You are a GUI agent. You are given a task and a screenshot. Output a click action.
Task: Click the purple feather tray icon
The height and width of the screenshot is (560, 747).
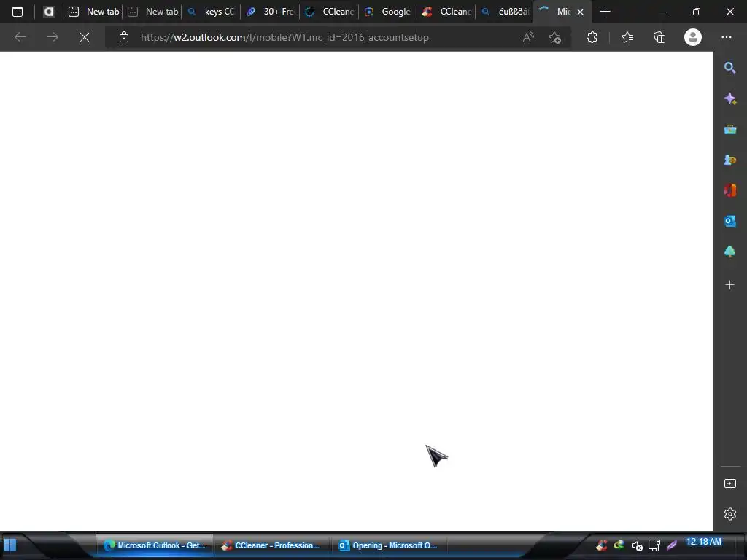pyautogui.click(x=672, y=545)
